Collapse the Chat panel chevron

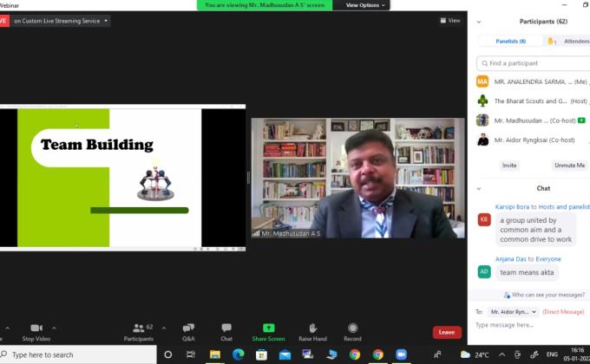click(479, 188)
